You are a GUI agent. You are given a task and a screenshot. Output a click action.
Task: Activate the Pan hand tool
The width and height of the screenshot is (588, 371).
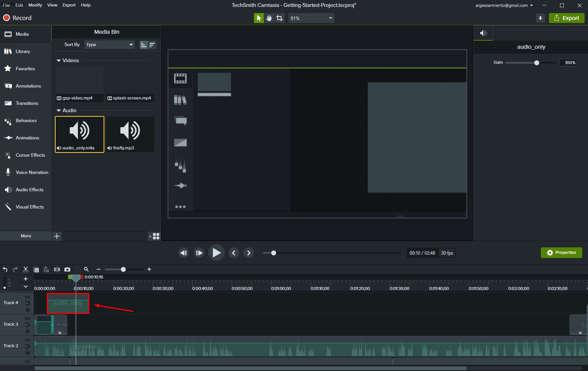point(269,18)
